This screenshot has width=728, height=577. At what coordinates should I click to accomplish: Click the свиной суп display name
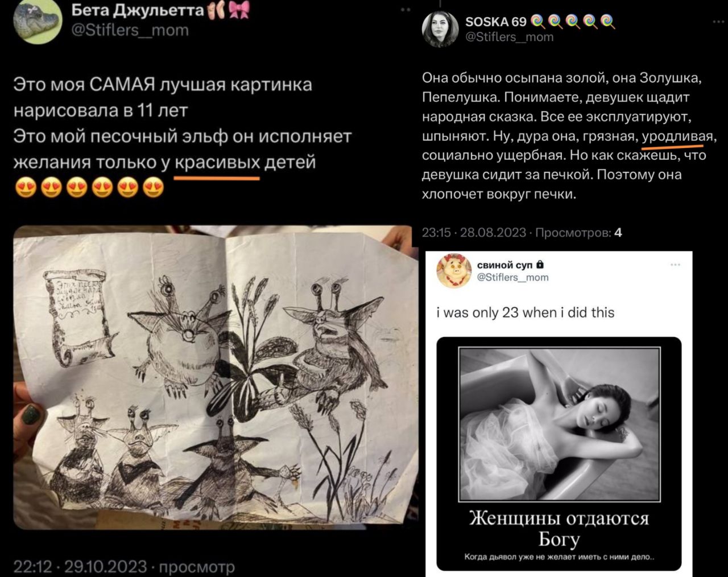[504, 265]
